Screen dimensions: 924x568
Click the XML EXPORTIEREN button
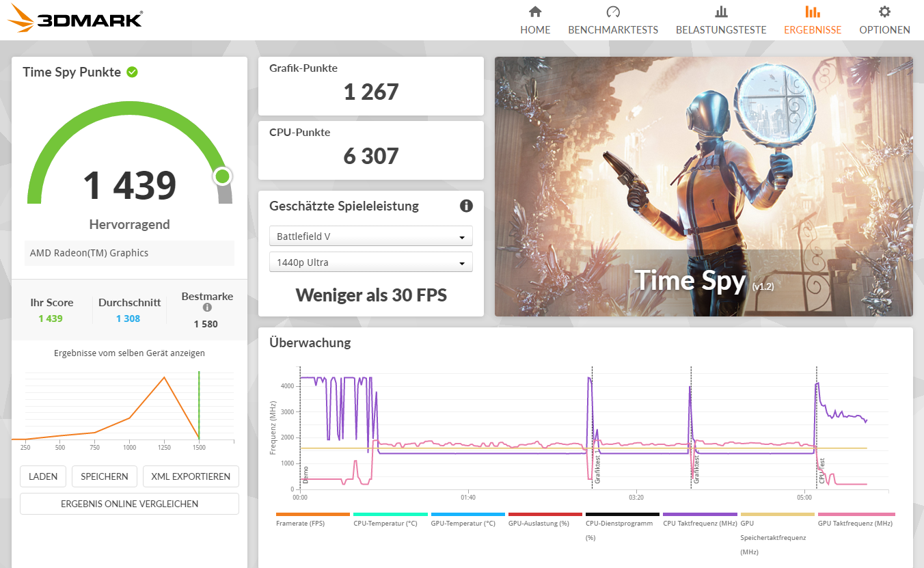click(191, 476)
